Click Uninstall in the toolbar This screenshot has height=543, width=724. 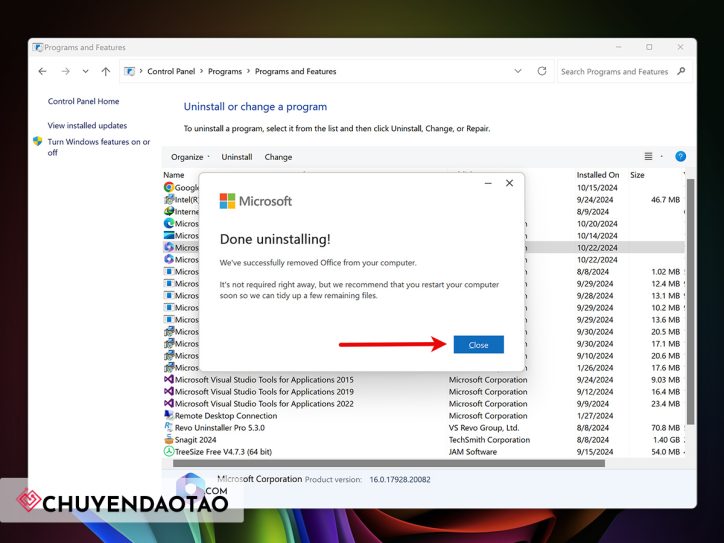click(x=236, y=157)
